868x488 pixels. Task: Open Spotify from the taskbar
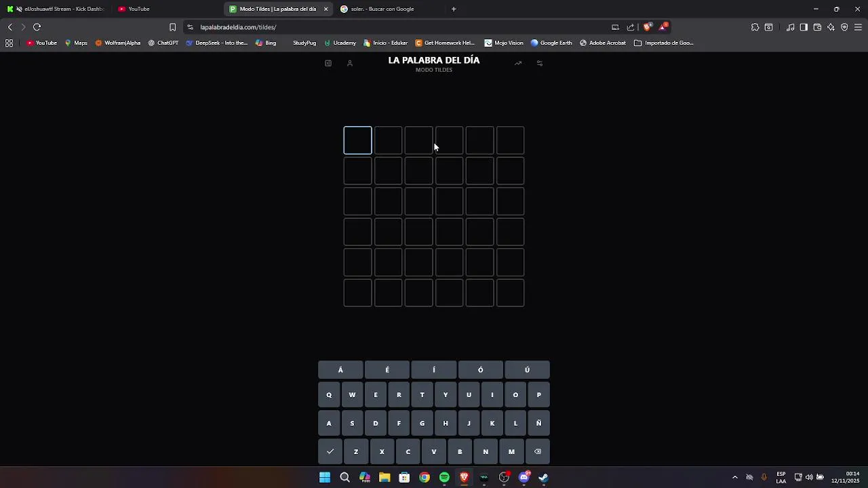(x=444, y=477)
